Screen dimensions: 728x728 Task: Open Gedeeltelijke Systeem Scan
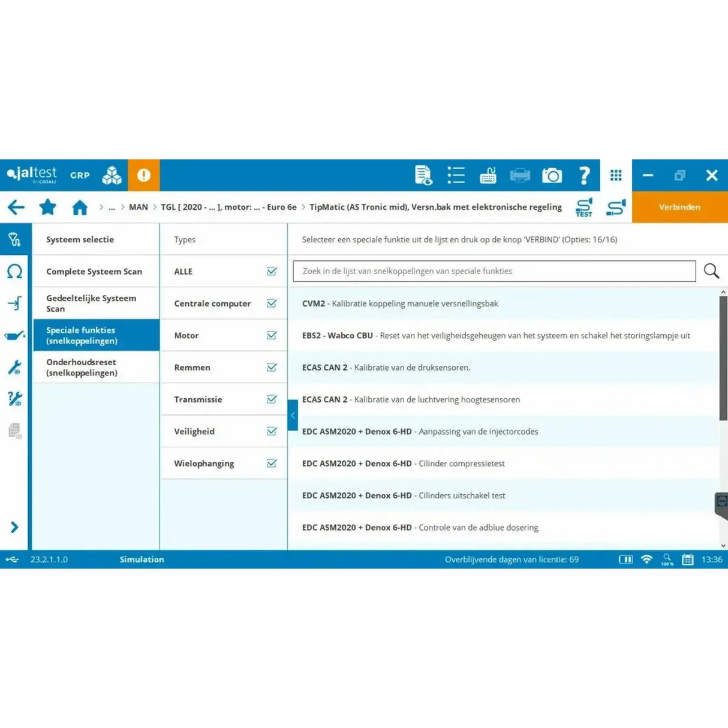(96, 303)
